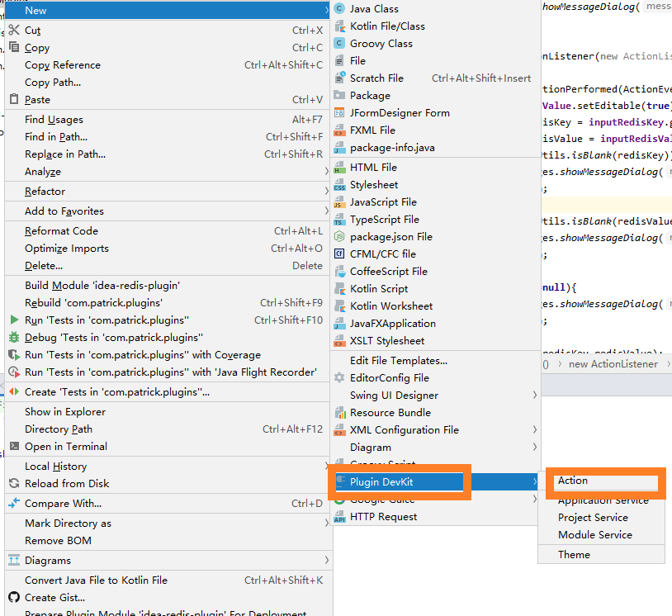
Task: Select Action in Plugin DevKit submenu
Action: click(x=601, y=481)
